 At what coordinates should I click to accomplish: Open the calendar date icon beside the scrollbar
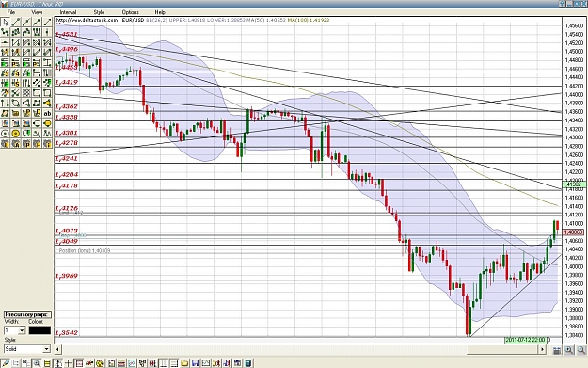(x=557, y=350)
